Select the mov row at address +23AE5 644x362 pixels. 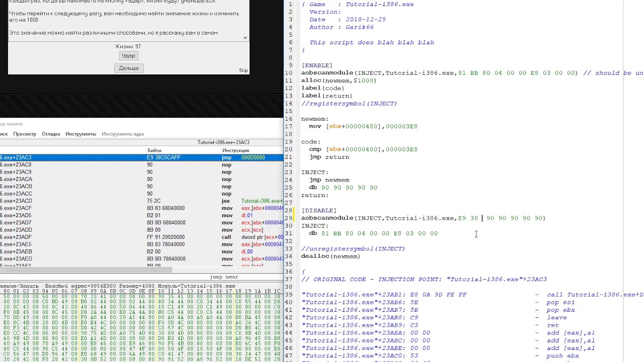click(x=141, y=244)
